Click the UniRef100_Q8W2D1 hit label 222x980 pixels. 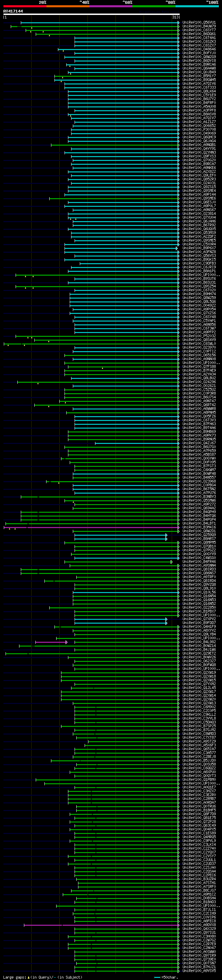point(199,531)
